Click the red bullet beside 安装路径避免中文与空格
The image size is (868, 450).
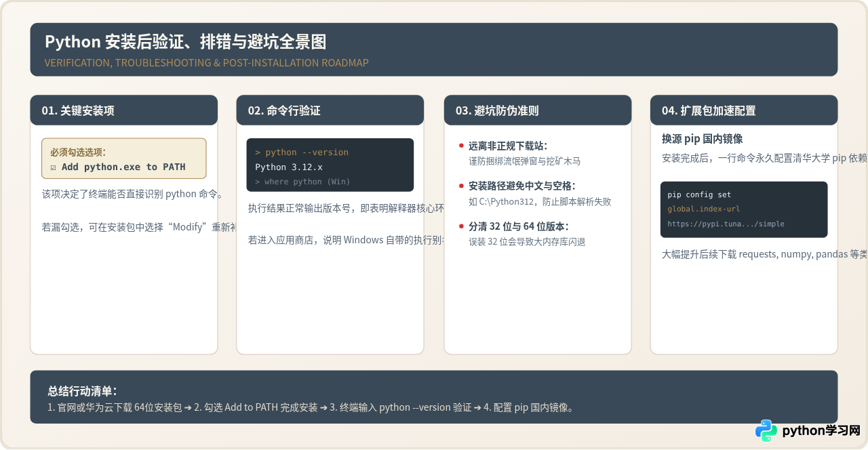(x=462, y=186)
